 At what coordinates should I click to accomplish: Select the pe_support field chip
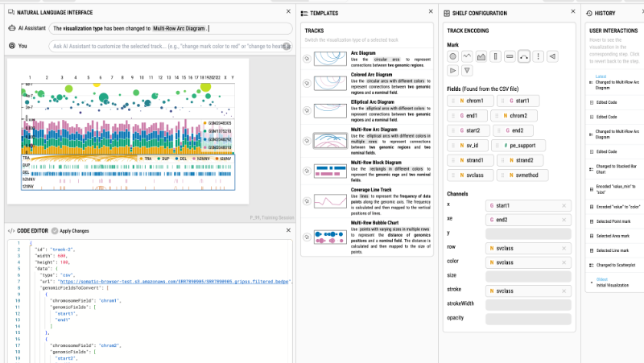pyautogui.click(x=518, y=146)
